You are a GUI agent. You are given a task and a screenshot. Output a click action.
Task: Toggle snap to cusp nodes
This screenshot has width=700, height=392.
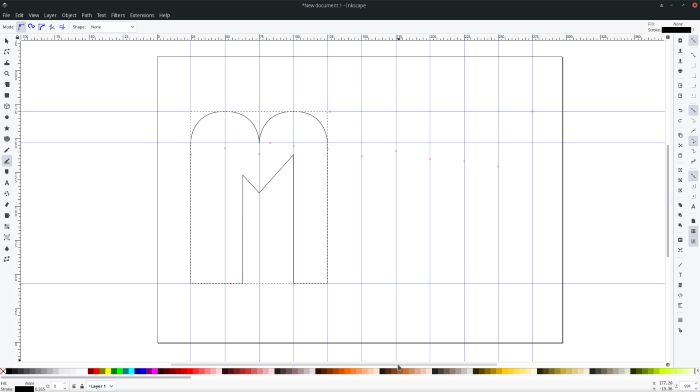693,142
